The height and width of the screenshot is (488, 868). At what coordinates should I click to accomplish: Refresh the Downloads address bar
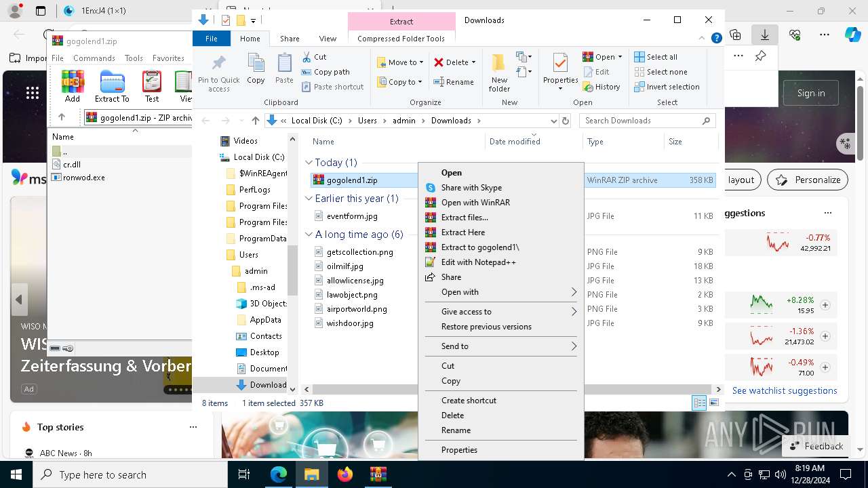[564, 121]
